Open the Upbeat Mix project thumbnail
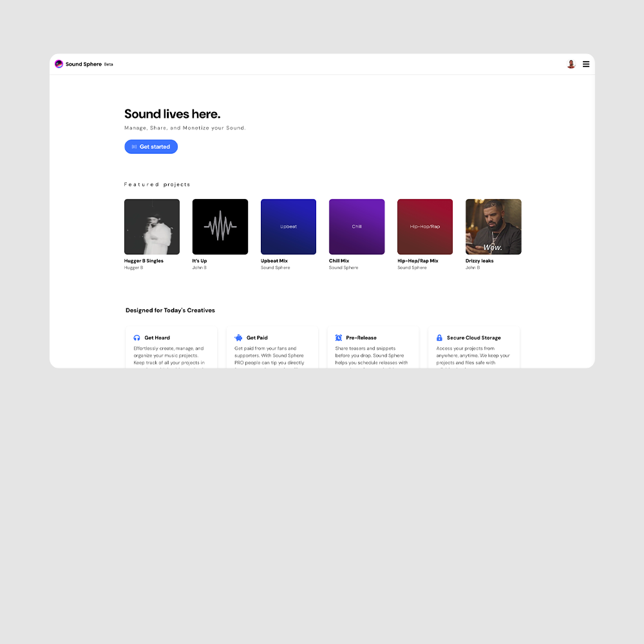The width and height of the screenshot is (644, 644). (x=288, y=226)
